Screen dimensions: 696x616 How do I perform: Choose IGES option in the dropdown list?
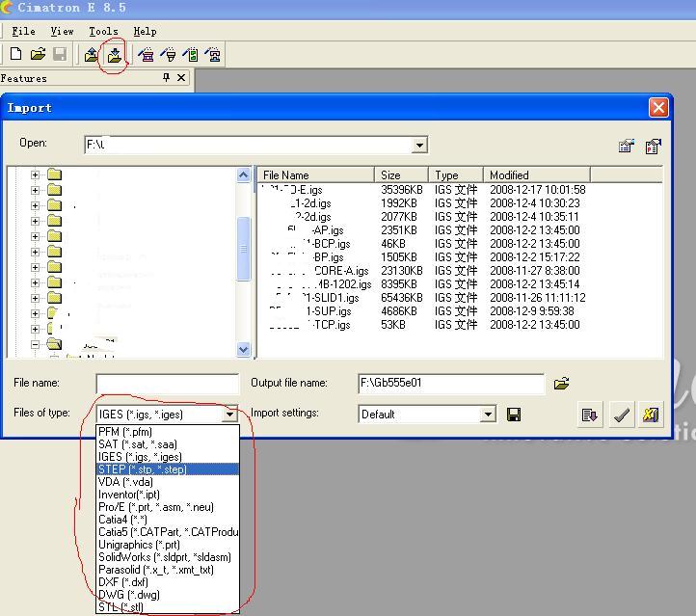coord(168,457)
